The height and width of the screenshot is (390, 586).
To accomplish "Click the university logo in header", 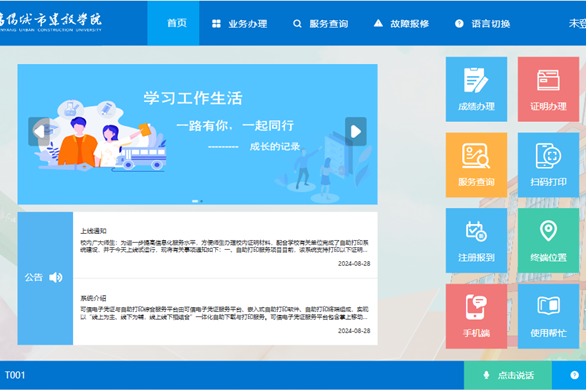I will pos(50,22).
